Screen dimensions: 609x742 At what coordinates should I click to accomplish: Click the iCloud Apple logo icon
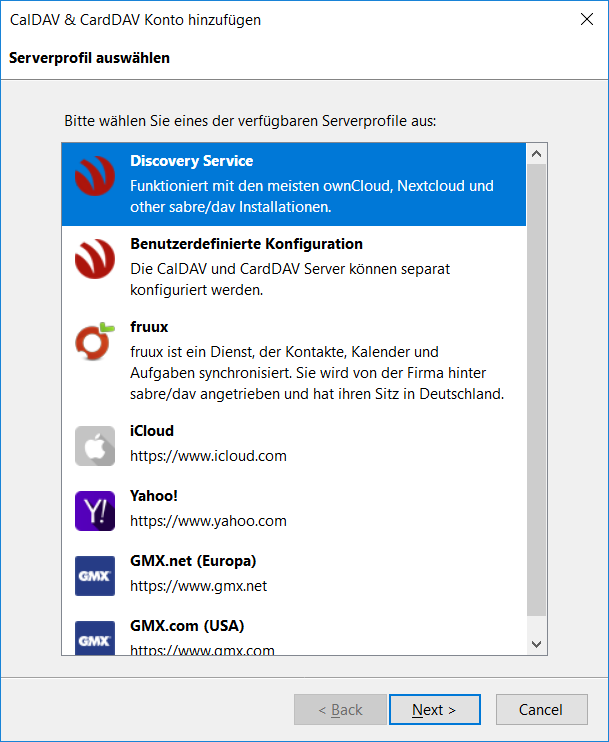point(95,446)
